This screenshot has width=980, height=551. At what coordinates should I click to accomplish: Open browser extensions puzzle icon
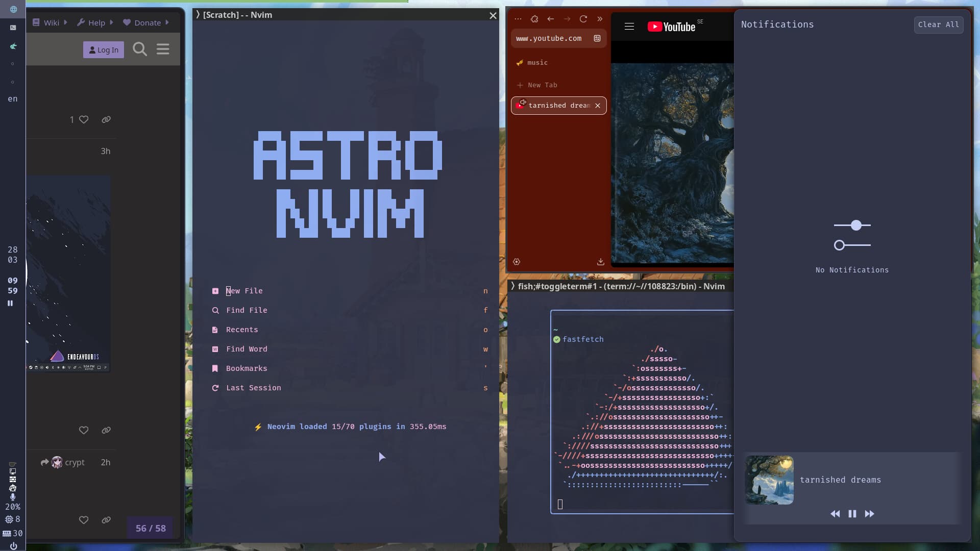tap(534, 19)
